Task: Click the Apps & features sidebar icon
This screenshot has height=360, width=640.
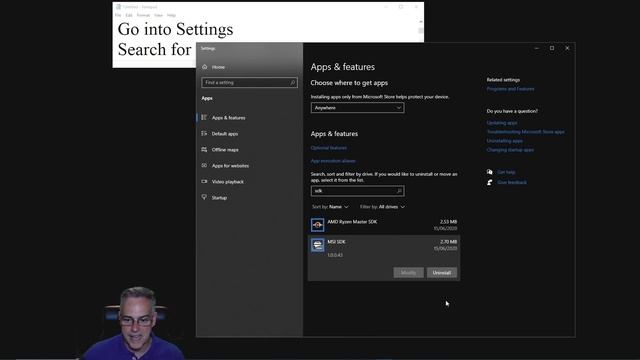Action: point(204,118)
